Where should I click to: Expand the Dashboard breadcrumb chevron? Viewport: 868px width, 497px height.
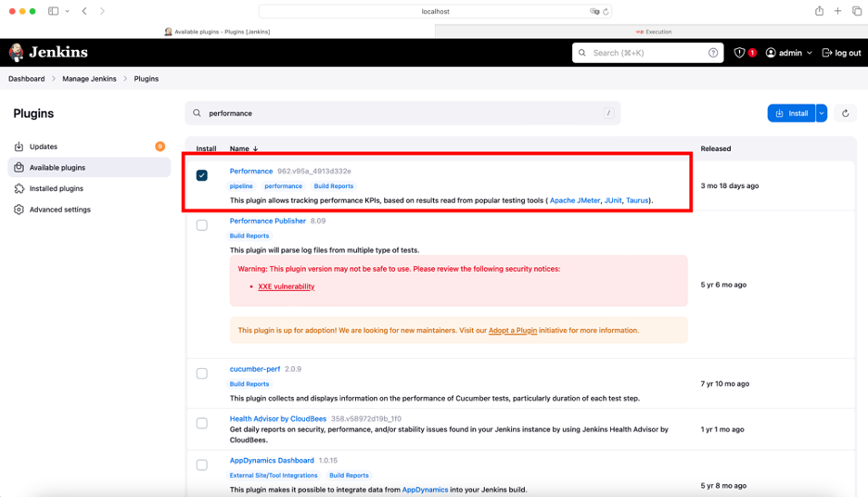point(54,79)
